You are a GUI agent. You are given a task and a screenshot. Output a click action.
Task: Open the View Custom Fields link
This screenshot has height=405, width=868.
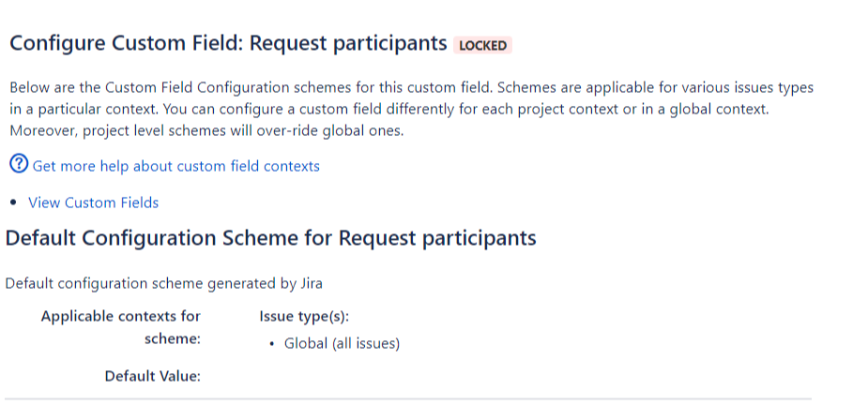(x=93, y=202)
